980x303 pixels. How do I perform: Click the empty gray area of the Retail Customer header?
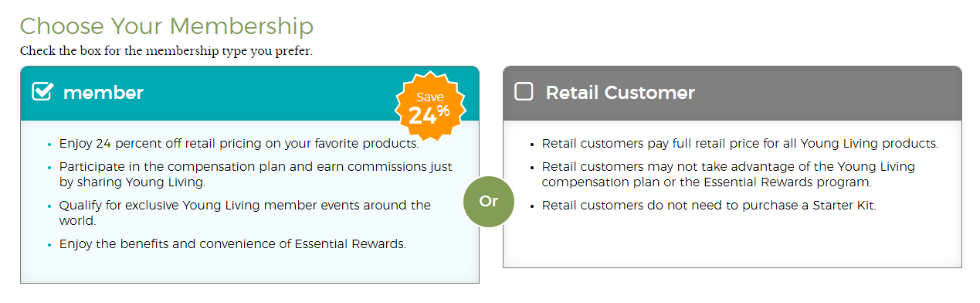(826, 93)
